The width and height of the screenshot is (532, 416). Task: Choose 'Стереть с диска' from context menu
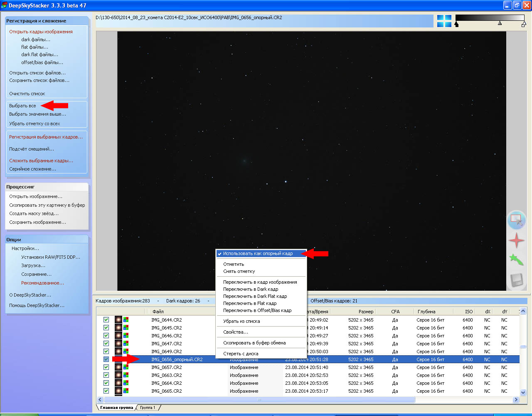[241, 354]
